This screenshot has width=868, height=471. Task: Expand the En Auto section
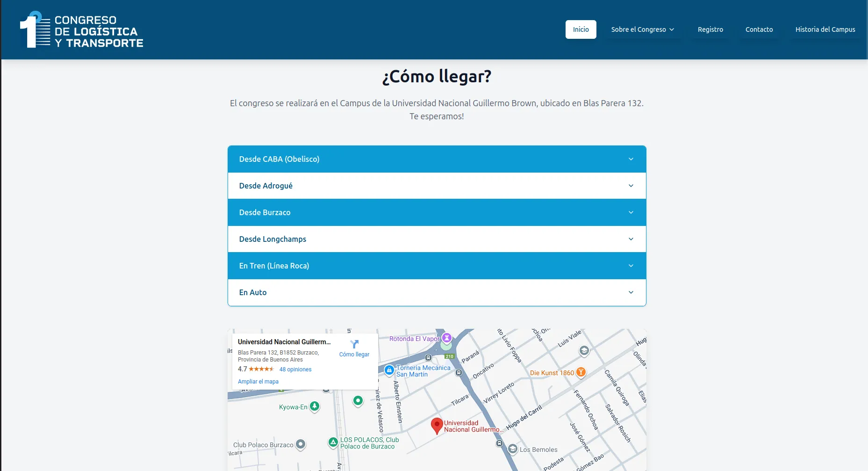(437, 292)
